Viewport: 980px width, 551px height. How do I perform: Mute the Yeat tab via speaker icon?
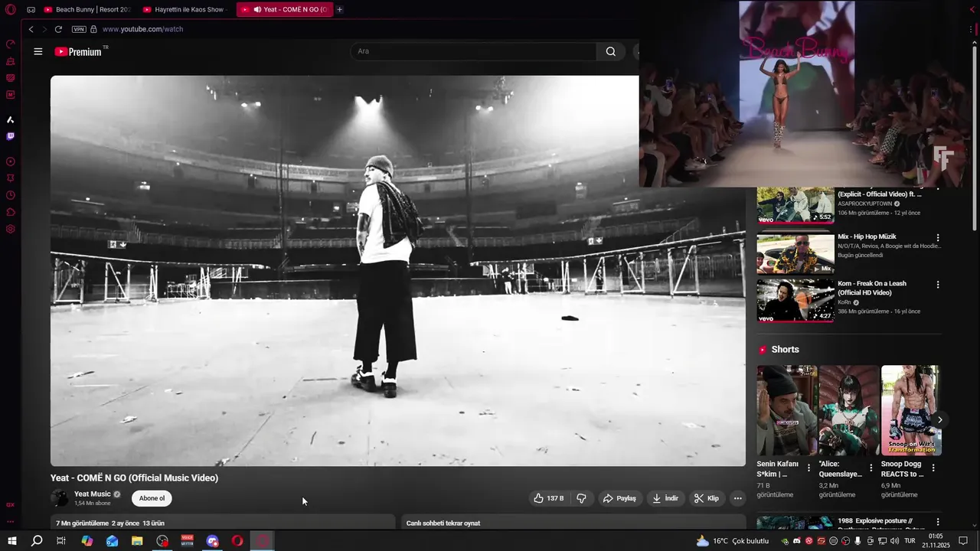[257, 10]
